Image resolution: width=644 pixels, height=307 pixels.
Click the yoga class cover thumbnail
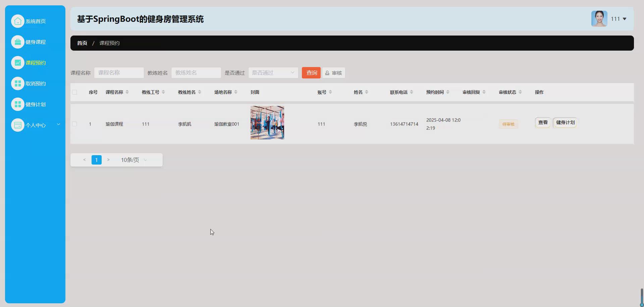(267, 122)
